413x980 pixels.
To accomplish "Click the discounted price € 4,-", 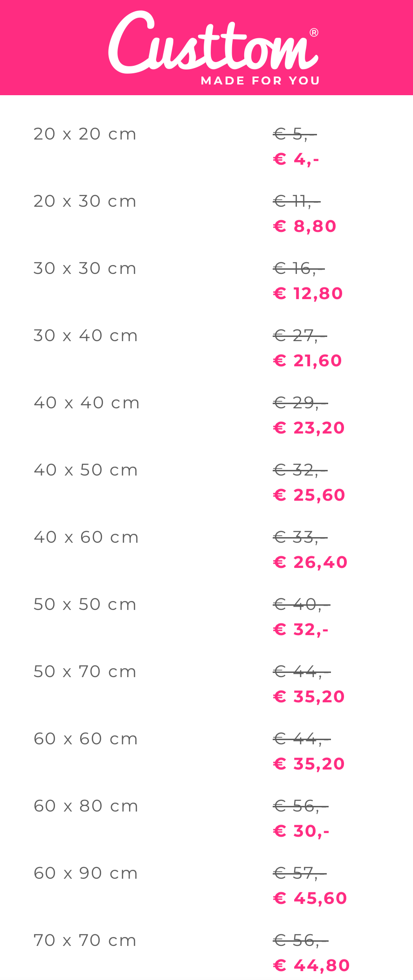I will pos(296,160).
